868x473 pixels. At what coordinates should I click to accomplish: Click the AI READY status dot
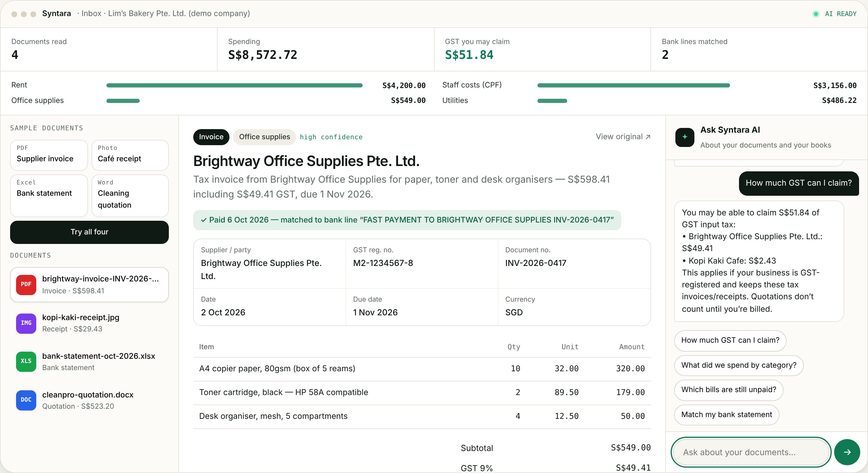pos(815,14)
